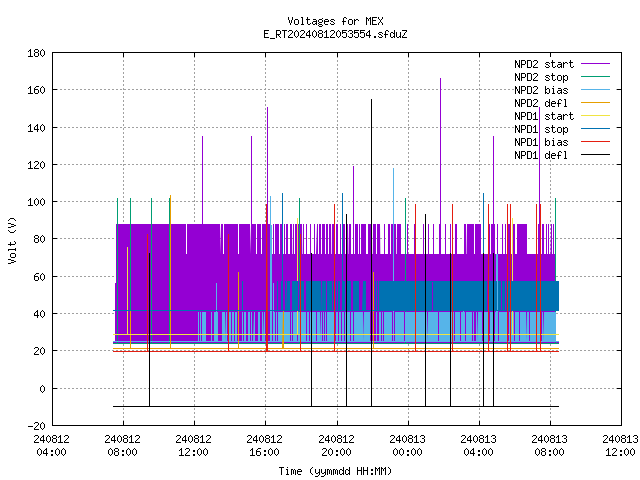The width and height of the screenshot is (640, 480).
Task: Click the green NPD2 stop legend line
Action: [x=595, y=77]
